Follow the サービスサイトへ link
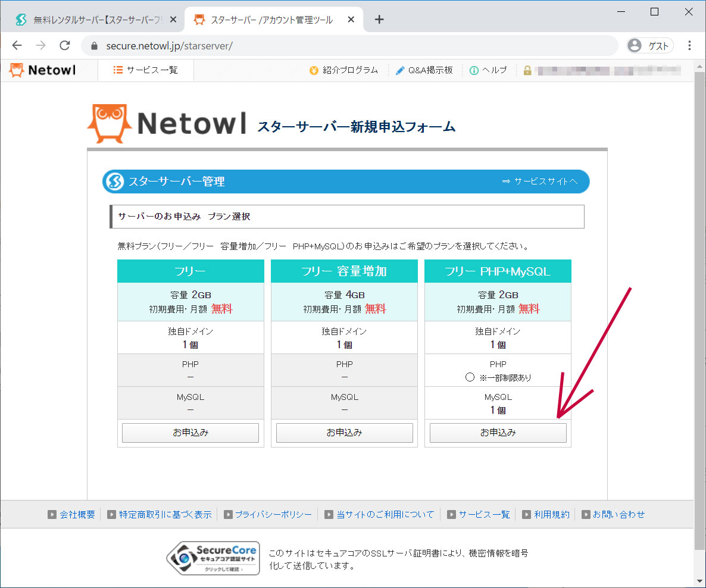Image resolution: width=706 pixels, height=588 pixels. point(540,182)
